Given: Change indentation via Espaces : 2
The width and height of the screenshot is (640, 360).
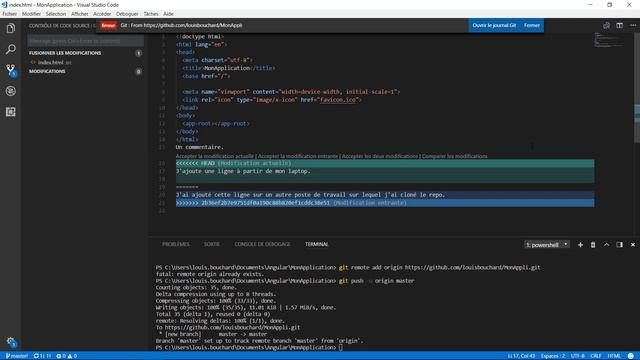Looking at the screenshot, I should [x=553, y=356].
